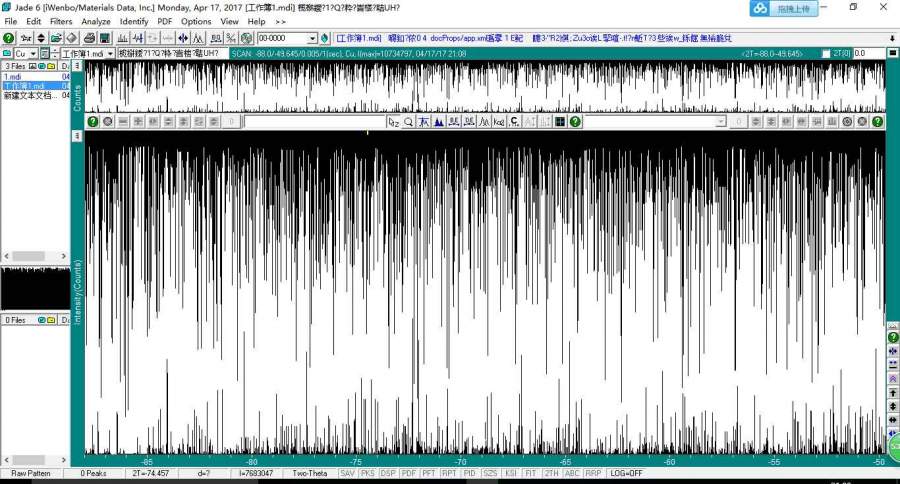Toggle the LOG=OFF status bar button
Image resolution: width=900 pixels, height=484 pixels.
[x=626, y=474]
